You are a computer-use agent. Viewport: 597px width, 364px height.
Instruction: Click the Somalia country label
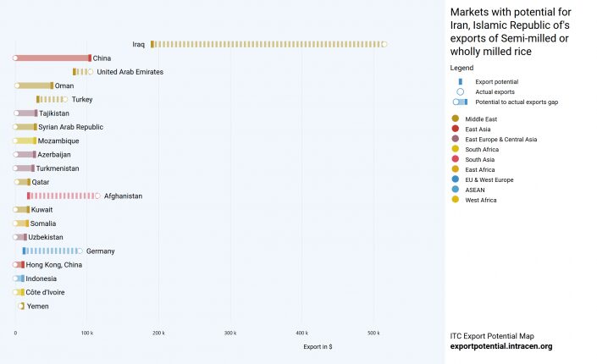pyautogui.click(x=43, y=223)
